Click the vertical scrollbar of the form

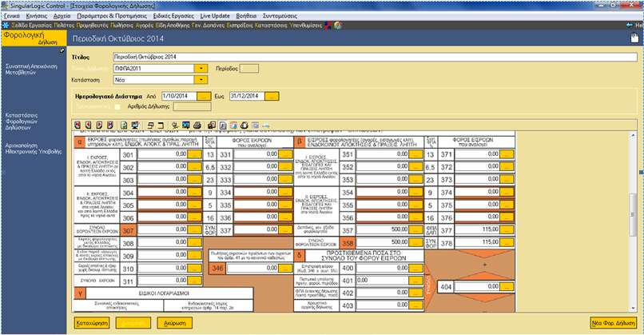[x=634, y=222]
